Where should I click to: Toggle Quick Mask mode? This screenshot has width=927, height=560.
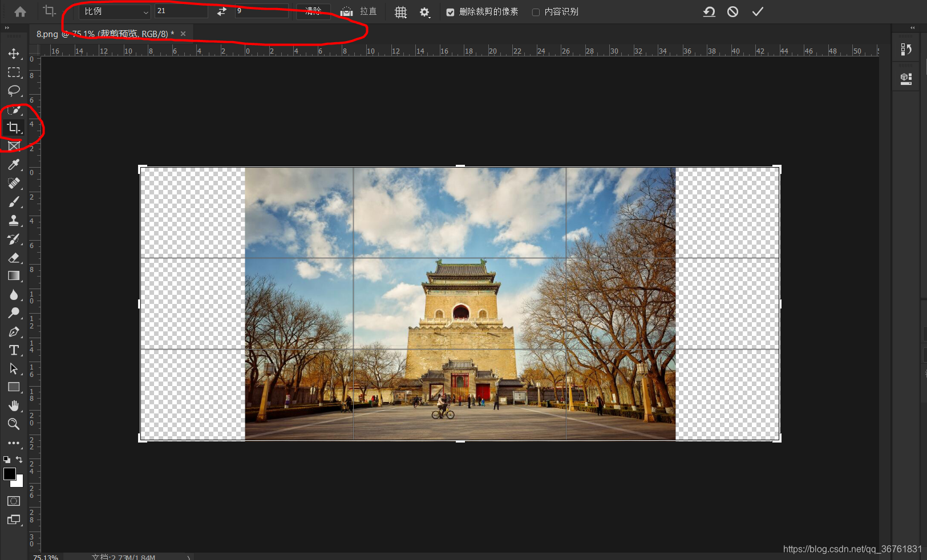click(x=14, y=501)
